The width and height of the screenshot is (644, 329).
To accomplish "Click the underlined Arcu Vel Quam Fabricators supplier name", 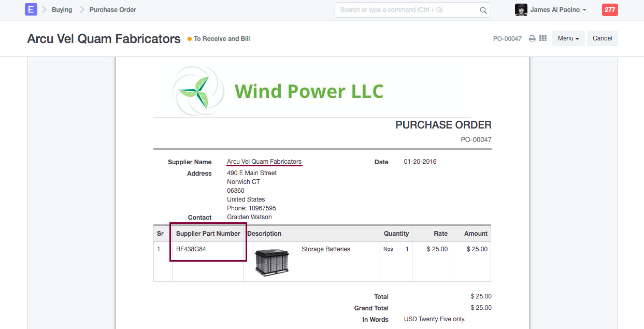I will point(264,162).
